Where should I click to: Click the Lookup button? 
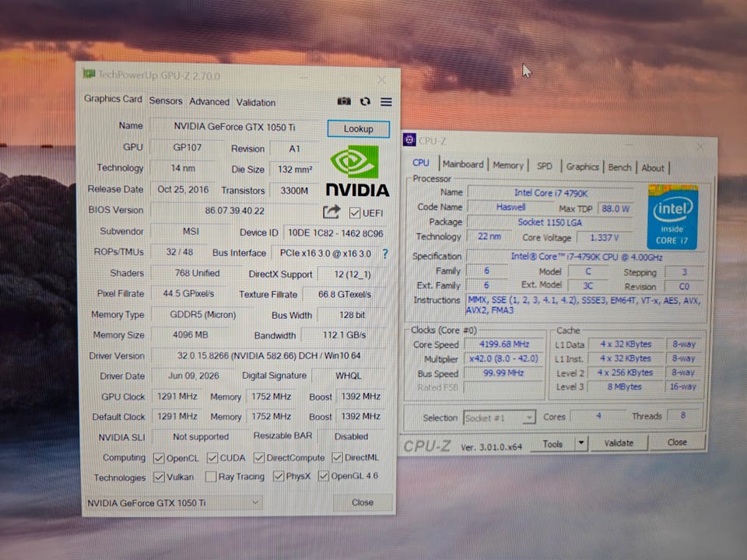point(358,129)
